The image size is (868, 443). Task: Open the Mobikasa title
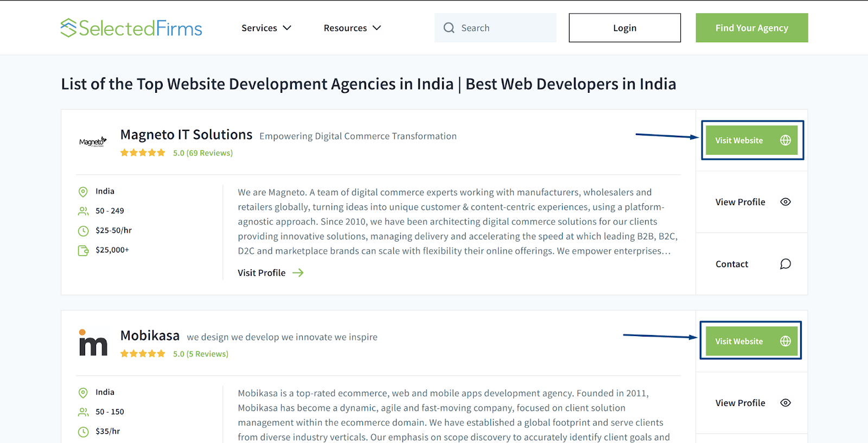coord(150,336)
